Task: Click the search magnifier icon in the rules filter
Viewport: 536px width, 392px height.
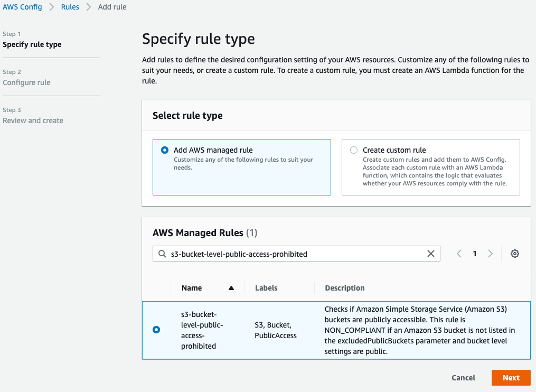Action: pos(162,254)
